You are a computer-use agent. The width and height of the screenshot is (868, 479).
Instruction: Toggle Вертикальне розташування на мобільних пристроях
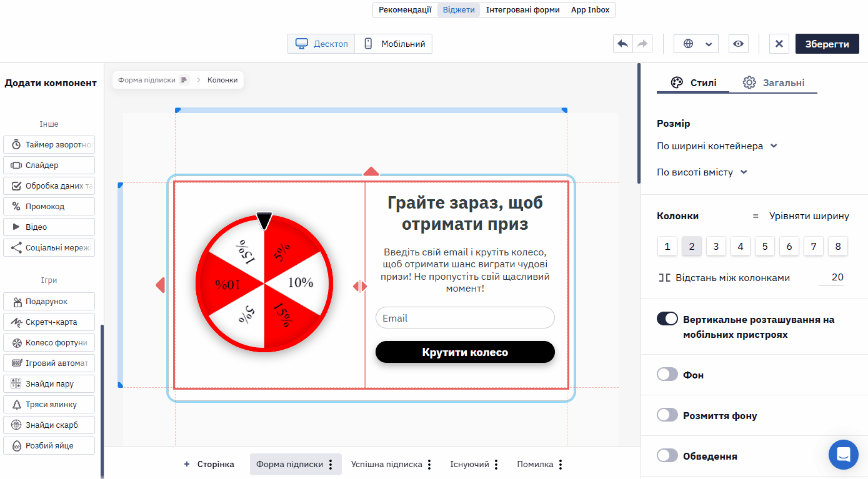[x=667, y=319]
